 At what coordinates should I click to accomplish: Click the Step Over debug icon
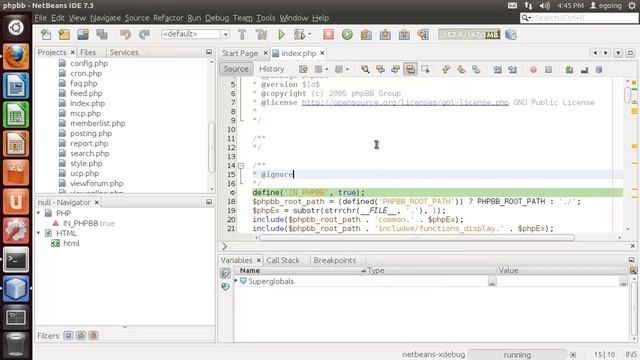[366, 35]
